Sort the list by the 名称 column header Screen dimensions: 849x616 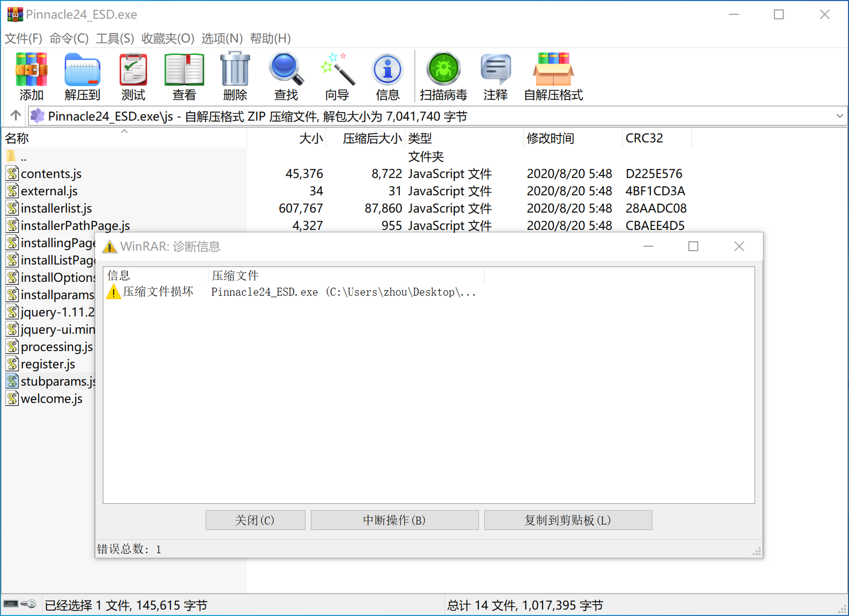click(x=125, y=138)
